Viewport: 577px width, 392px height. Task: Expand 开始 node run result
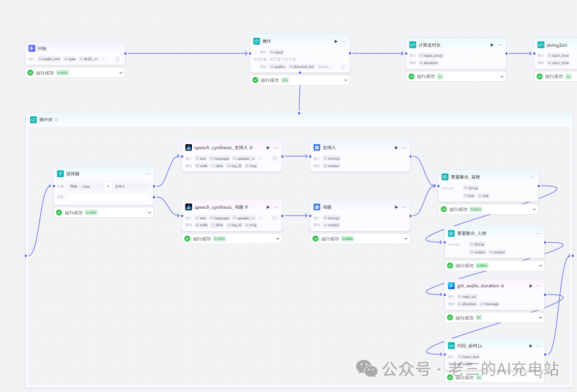121,73
